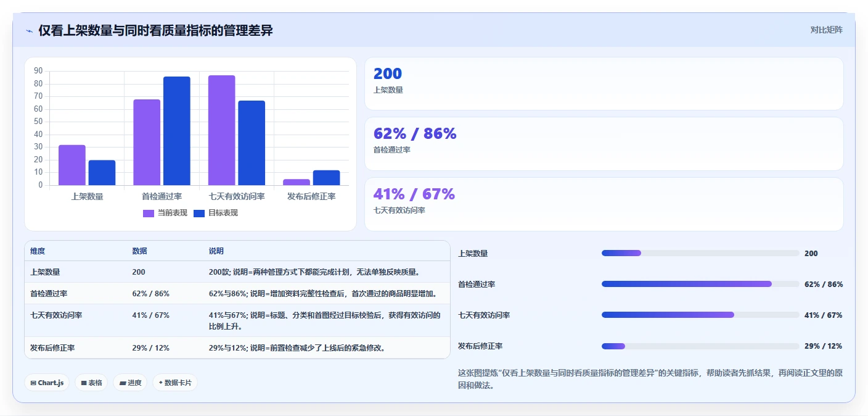Click the purple 当前表现 bar for 首检通过率
868x416 pixels.
pos(147,142)
